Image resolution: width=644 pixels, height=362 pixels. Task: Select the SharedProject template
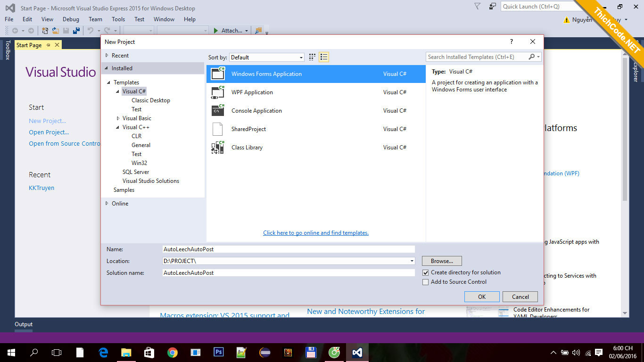[316, 129]
